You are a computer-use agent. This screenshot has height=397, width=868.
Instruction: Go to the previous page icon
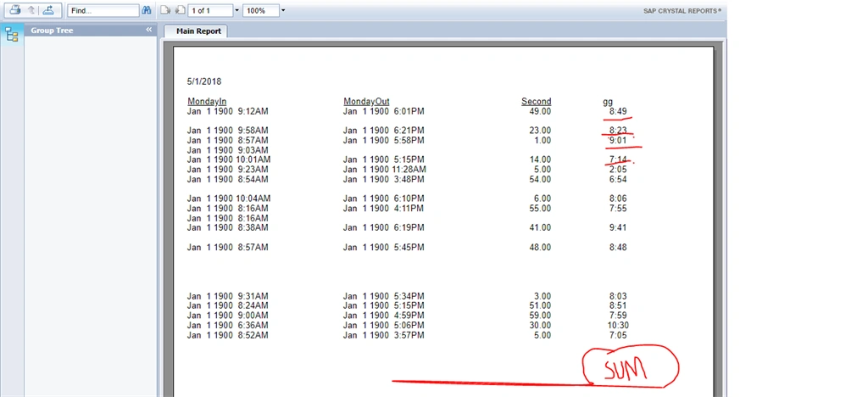(x=164, y=10)
